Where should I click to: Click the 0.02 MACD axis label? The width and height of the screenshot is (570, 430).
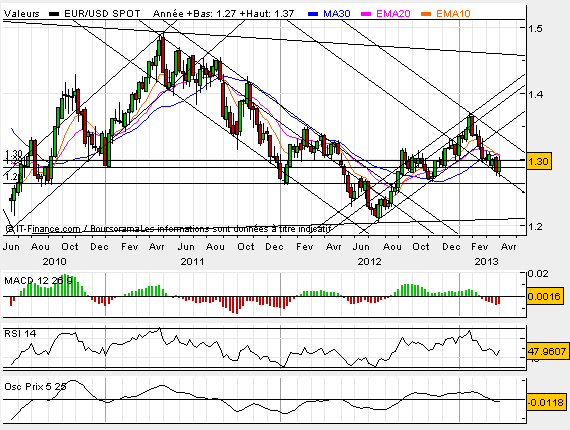(538, 273)
